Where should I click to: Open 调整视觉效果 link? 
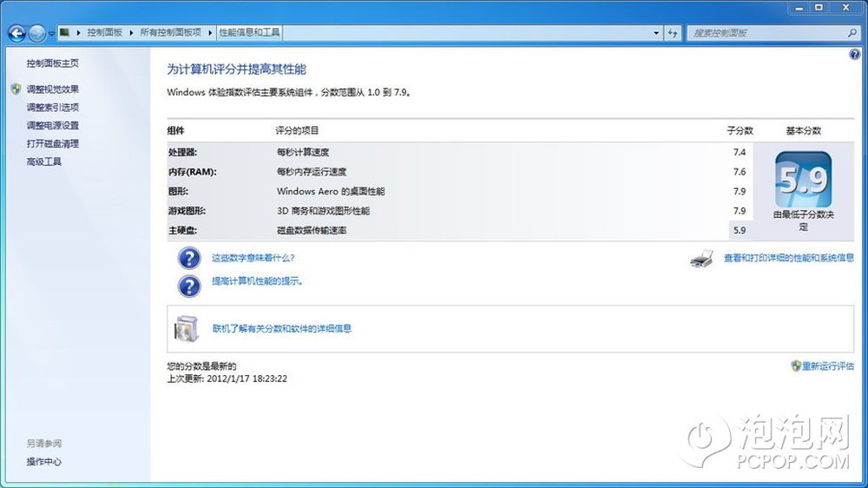point(53,89)
